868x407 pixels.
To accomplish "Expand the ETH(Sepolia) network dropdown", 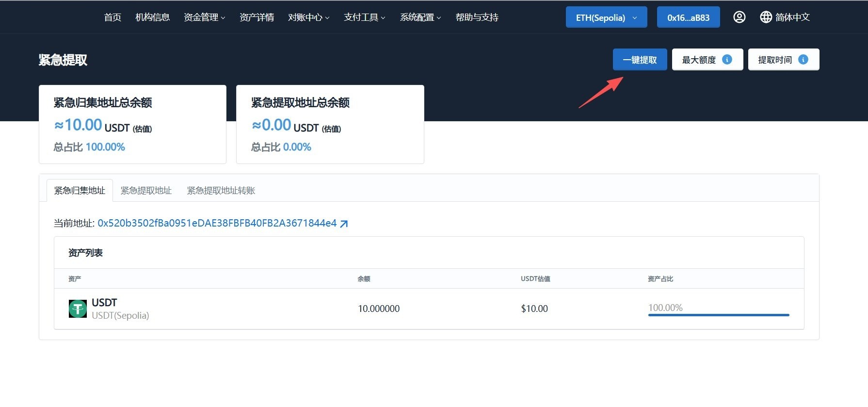I will pos(606,17).
